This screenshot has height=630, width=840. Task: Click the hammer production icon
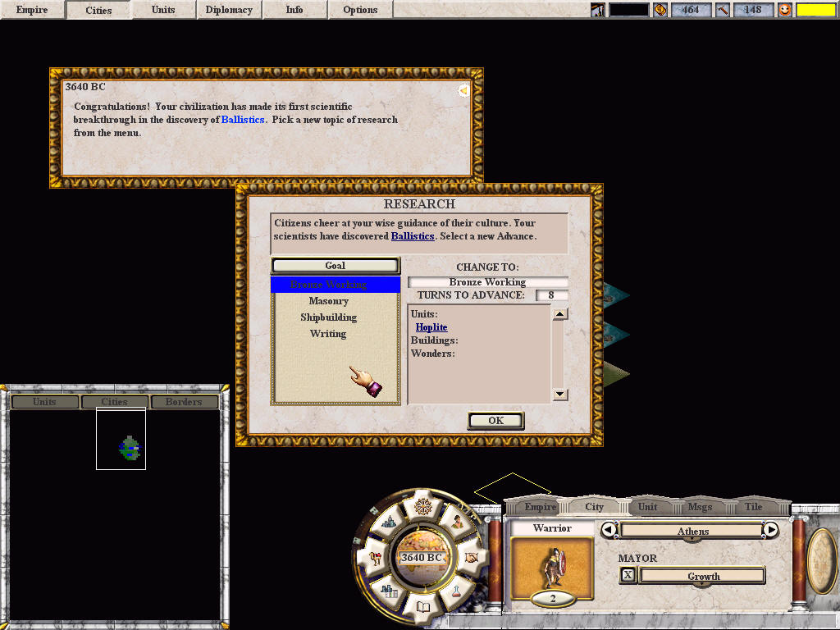coord(722,10)
